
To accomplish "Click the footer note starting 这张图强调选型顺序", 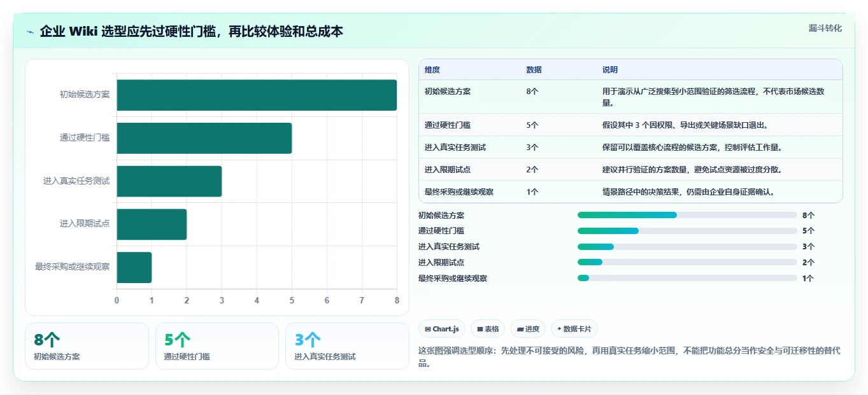I will point(629,357).
